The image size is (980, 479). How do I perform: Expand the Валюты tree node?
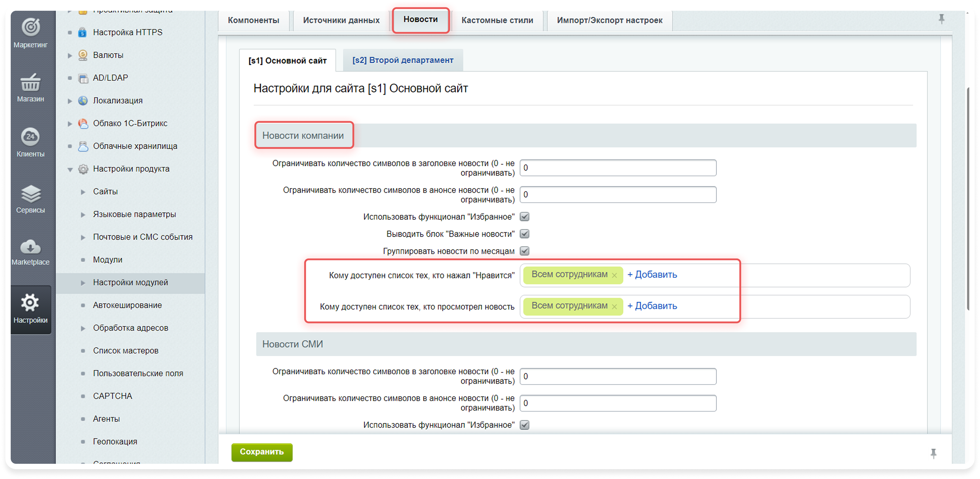(x=70, y=56)
